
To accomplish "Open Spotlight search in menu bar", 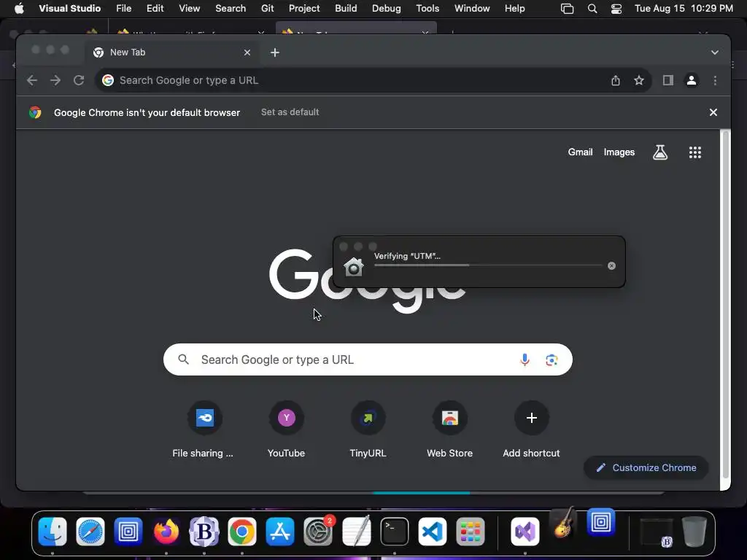I will (592, 9).
